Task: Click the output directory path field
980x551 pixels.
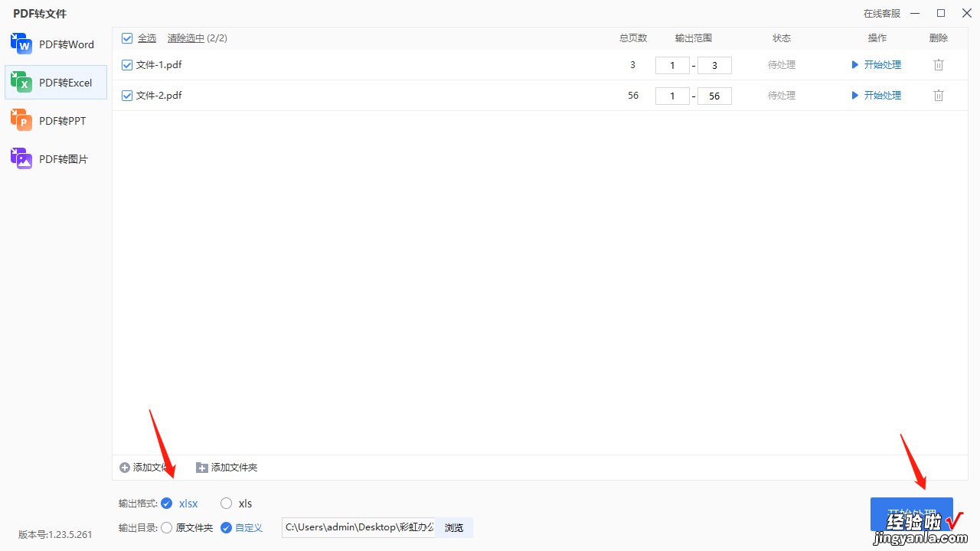Action: (358, 527)
